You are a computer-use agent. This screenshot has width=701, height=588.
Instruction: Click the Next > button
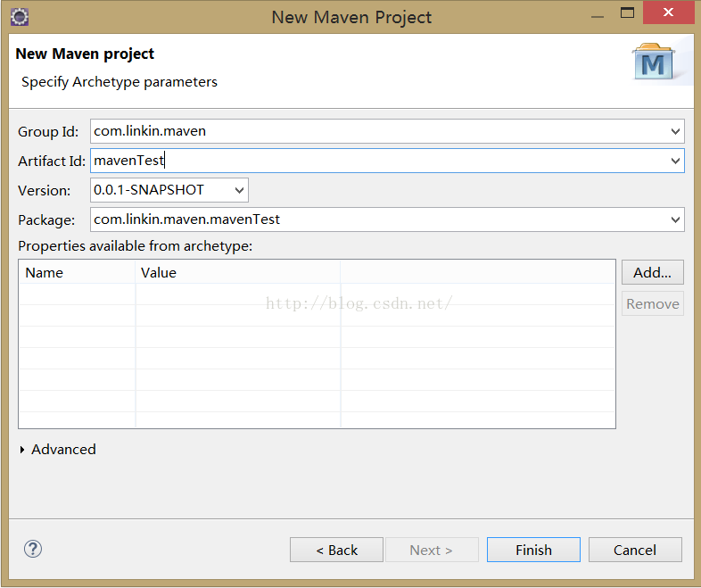click(432, 550)
